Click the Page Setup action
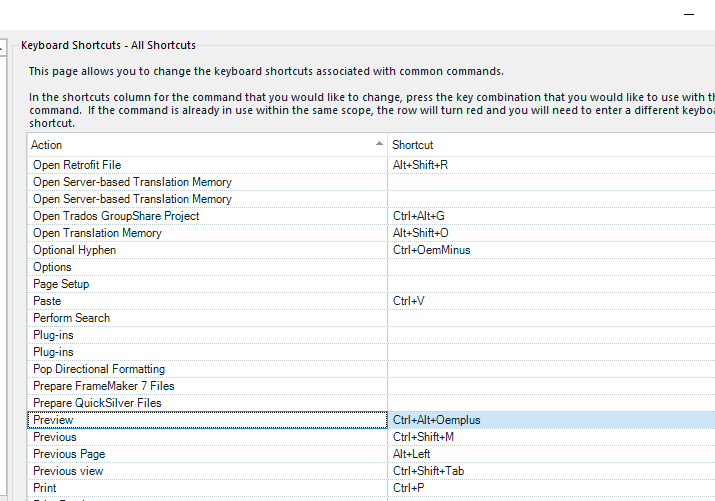The image size is (715, 501). point(61,284)
